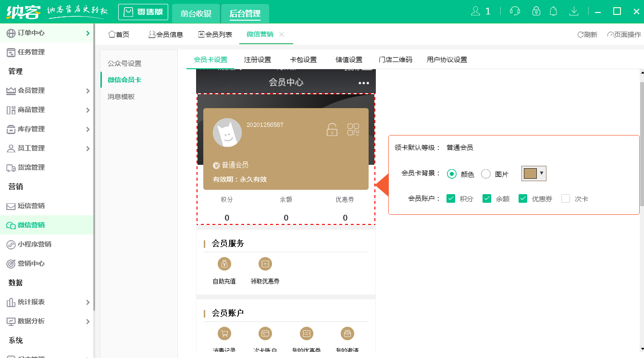The width and height of the screenshot is (644, 358).
Task: Open the notification bell icon
Action: [554, 10]
